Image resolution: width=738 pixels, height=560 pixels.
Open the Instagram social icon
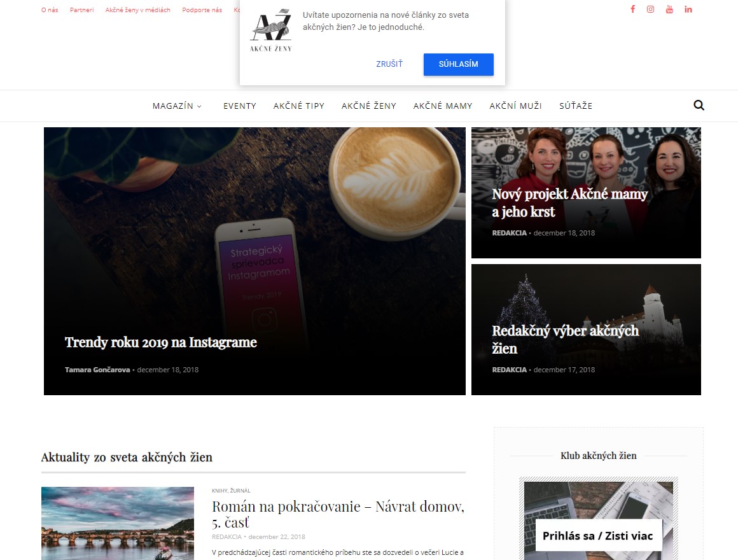[650, 9]
